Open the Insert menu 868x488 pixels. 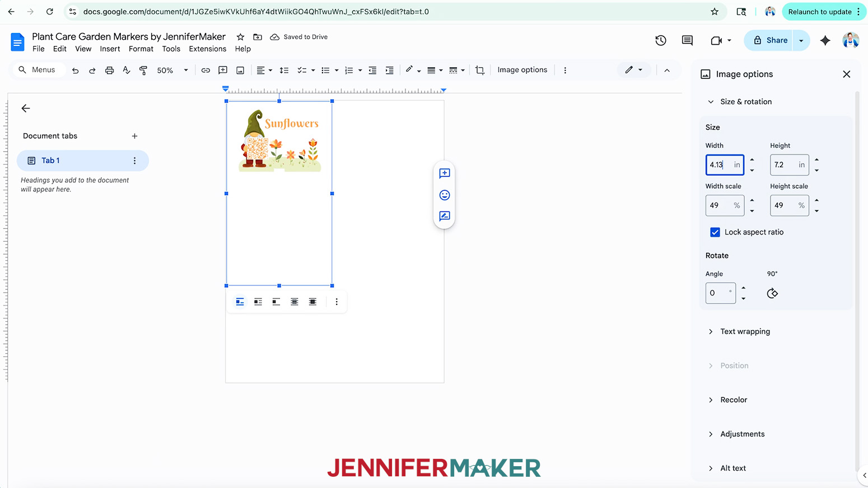[x=110, y=49]
